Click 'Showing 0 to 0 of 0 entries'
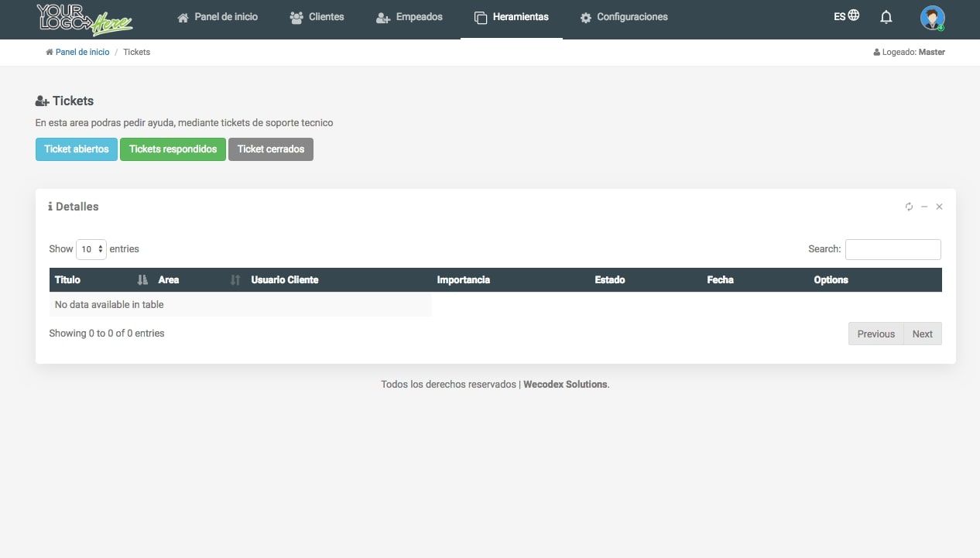 pyautogui.click(x=107, y=334)
